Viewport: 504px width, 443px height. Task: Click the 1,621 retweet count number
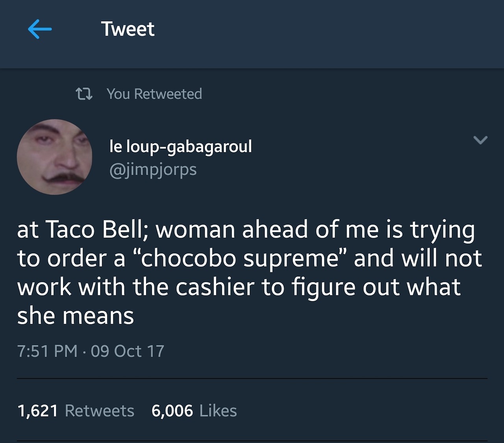[x=38, y=411]
